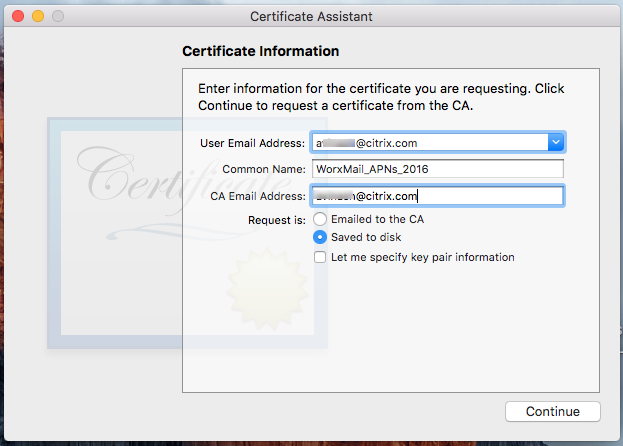Choose the Emailed to the CA radio button
The height and width of the screenshot is (446, 623).
point(320,218)
